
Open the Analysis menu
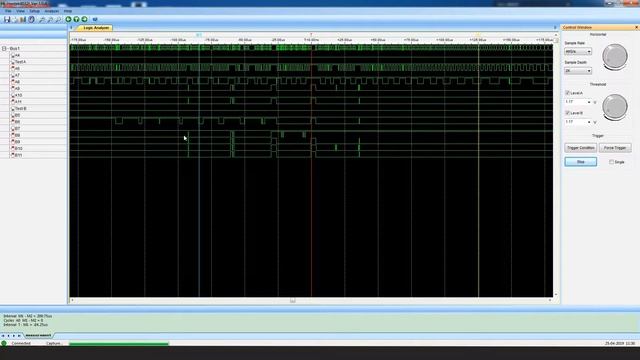click(51, 11)
